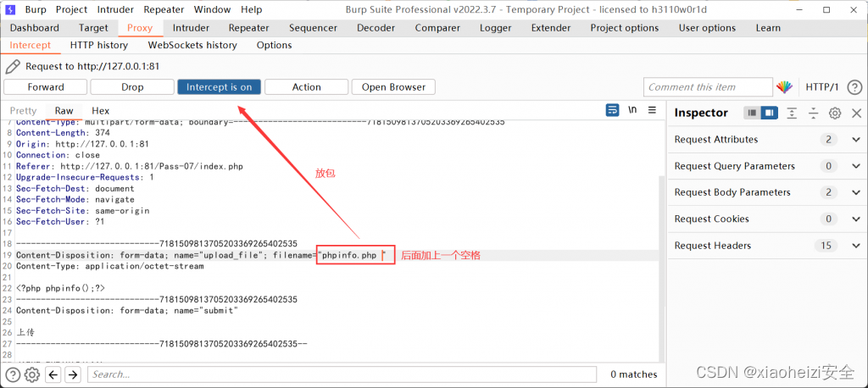Close the Inspector panel

(x=856, y=113)
